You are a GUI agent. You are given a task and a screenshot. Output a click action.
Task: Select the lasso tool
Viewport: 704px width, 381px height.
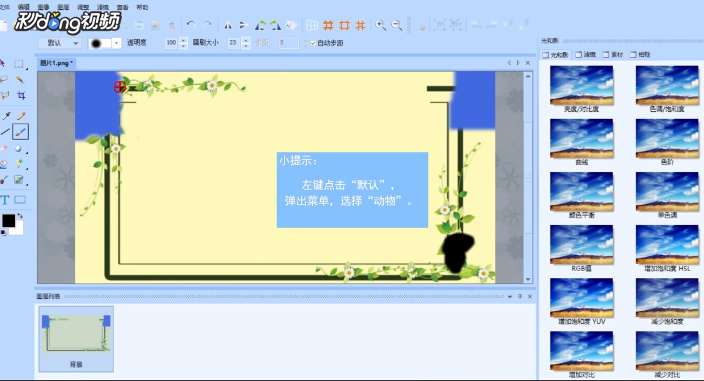click(x=4, y=80)
